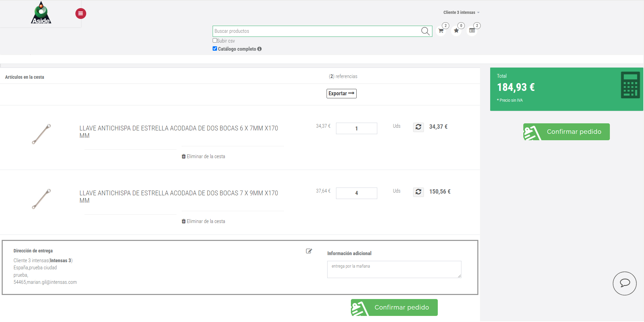Viewport: 644px width, 322px height.
Task: Click the Aside logo
Action: point(41,13)
